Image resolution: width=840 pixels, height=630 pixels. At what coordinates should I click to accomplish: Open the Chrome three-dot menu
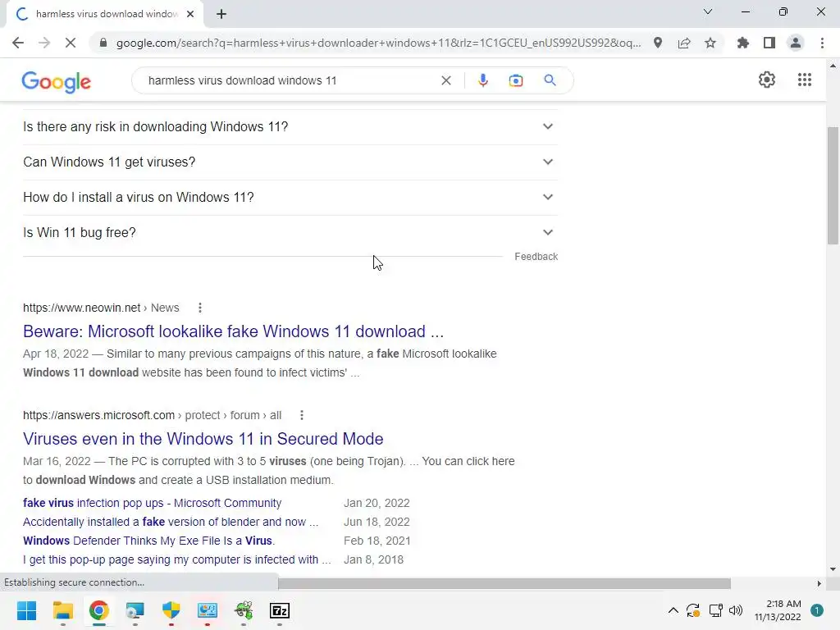pyautogui.click(x=822, y=43)
